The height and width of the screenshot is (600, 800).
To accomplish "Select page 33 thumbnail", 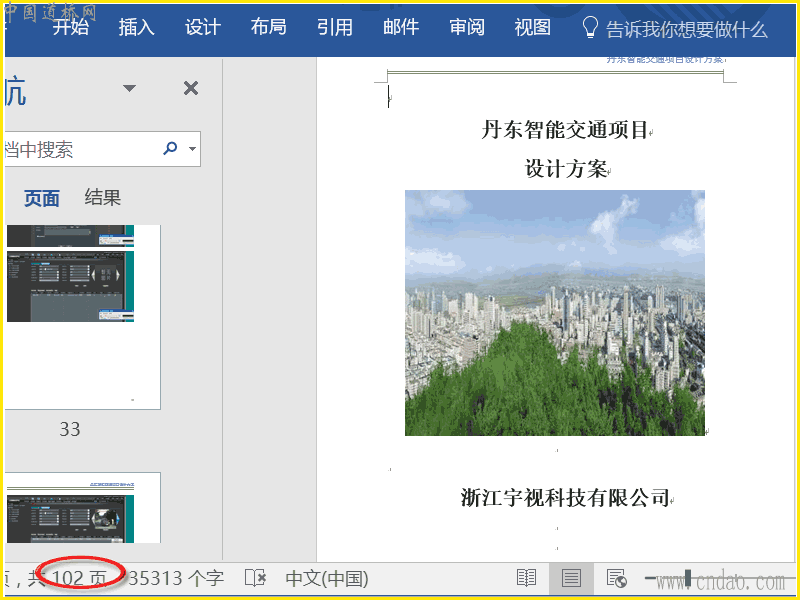I will (x=83, y=317).
